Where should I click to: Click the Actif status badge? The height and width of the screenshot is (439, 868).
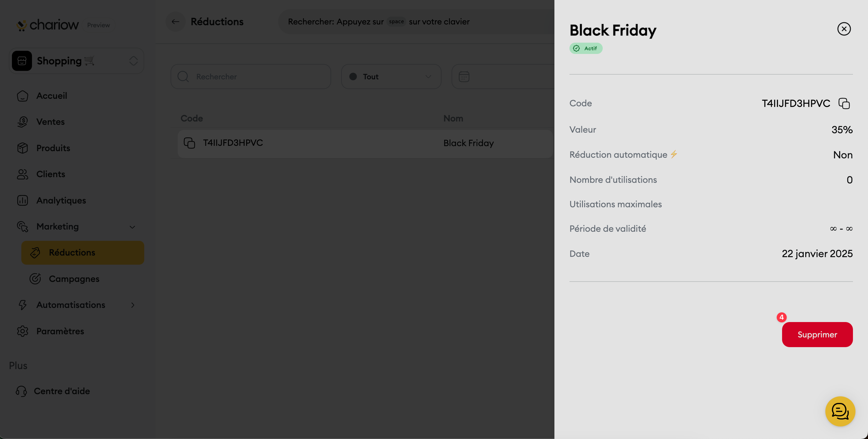coord(586,49)
